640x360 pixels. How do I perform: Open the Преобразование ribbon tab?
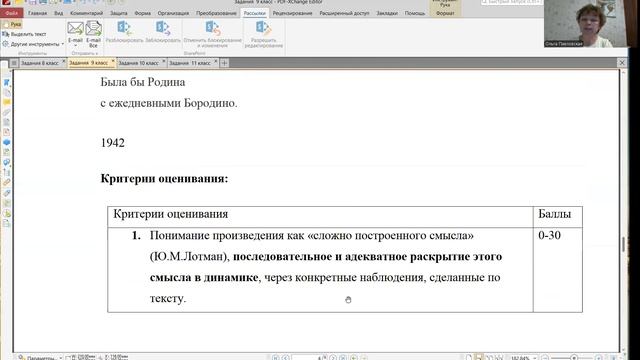[216, 13]
